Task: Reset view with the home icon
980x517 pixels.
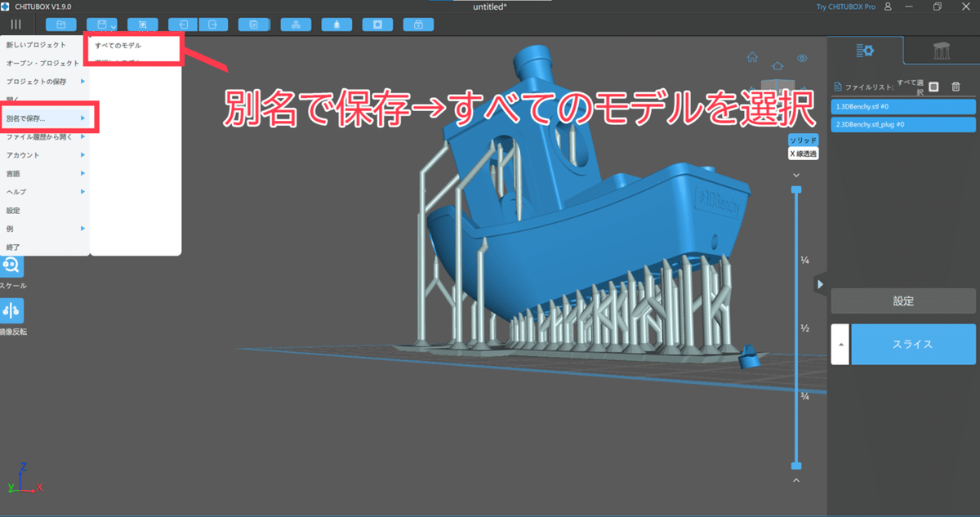Action: click(751, 58)
